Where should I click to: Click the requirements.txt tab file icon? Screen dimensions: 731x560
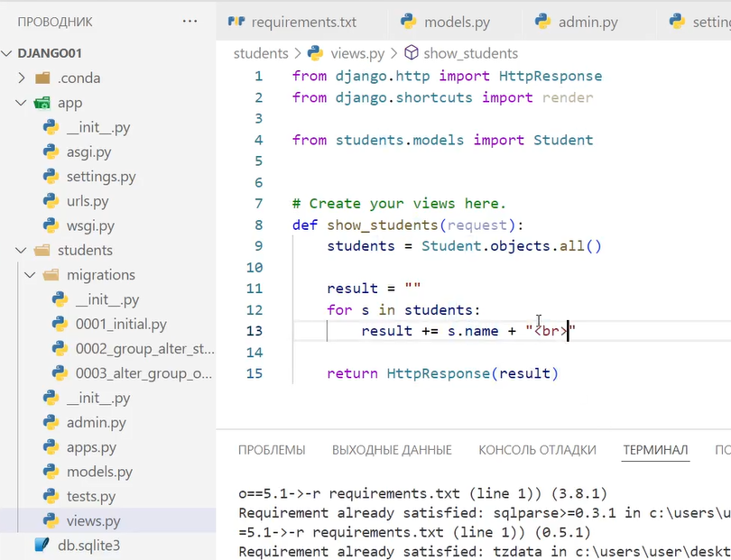tap(236, 21)
